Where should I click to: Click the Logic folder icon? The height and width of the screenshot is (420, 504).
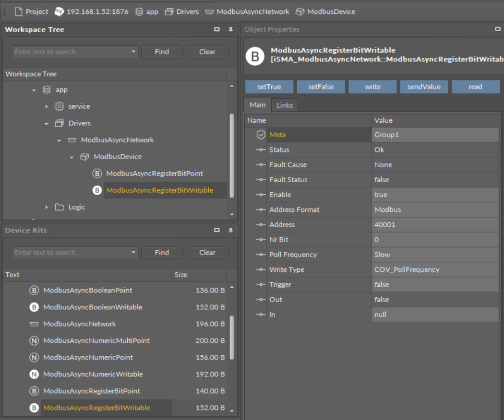click(60, 207)
